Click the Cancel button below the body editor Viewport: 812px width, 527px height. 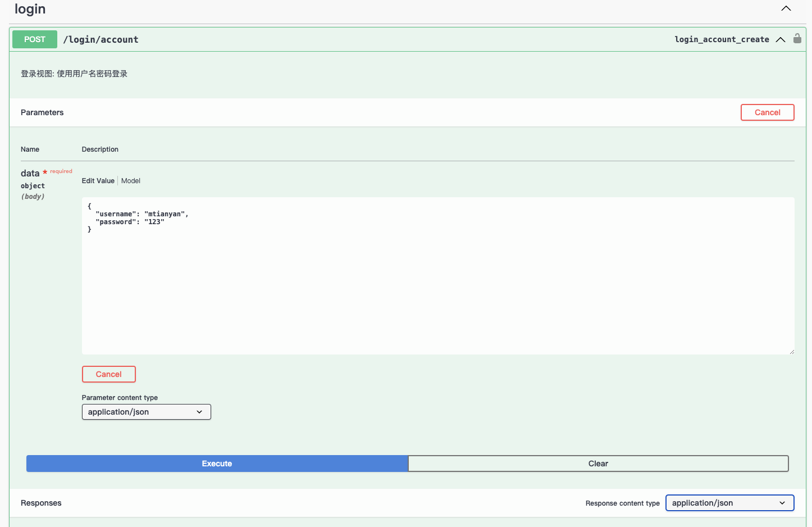pyautogui.click(x=109, y=374)
